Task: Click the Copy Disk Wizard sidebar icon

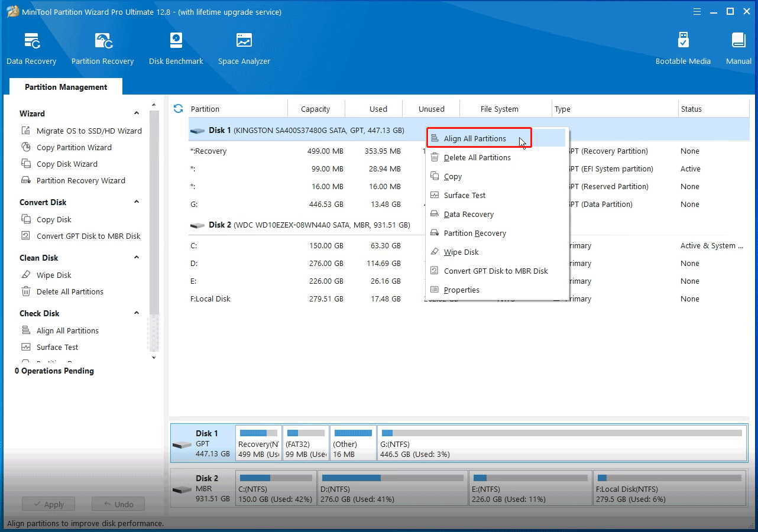Action: tap(26, 164)
